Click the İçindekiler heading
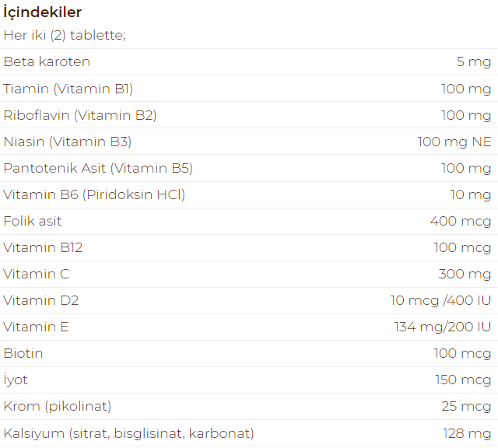The width and height of the screenshot is (498, 448). tap(43, 12)
